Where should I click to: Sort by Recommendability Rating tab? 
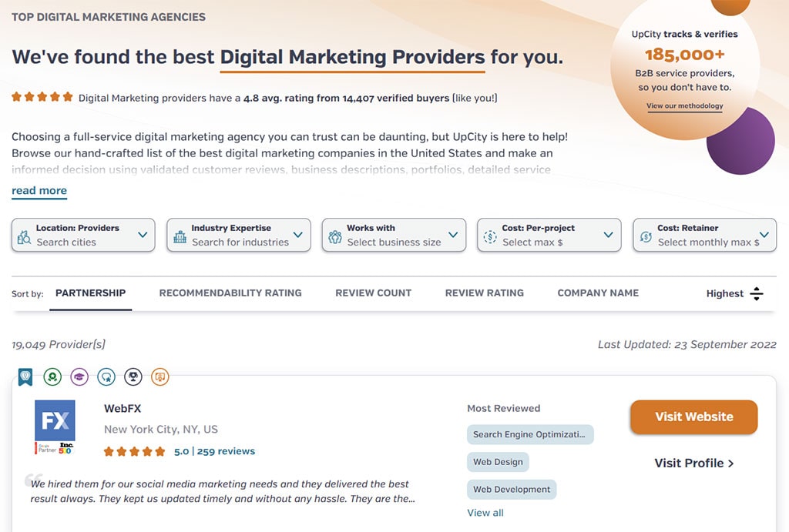click(230, 293)
